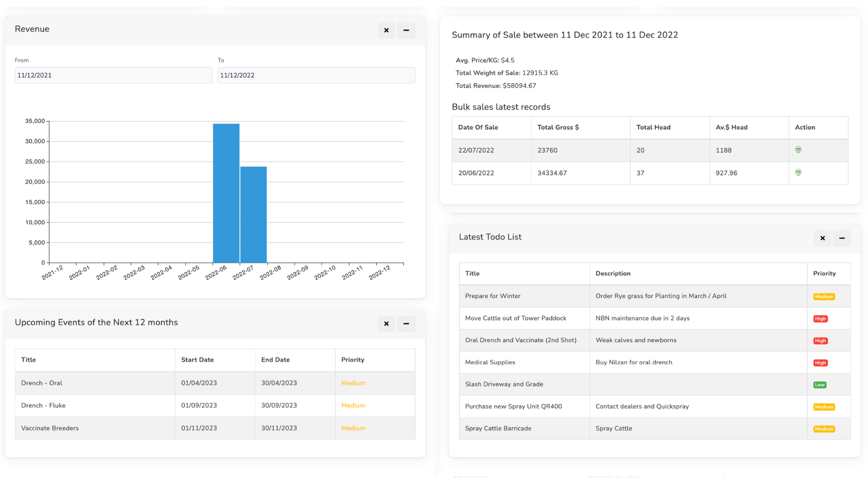The height and width of the screenshot is (482, 868).
Task: Click print icon for 20/06/2022 sale
Action: [798, 173]
